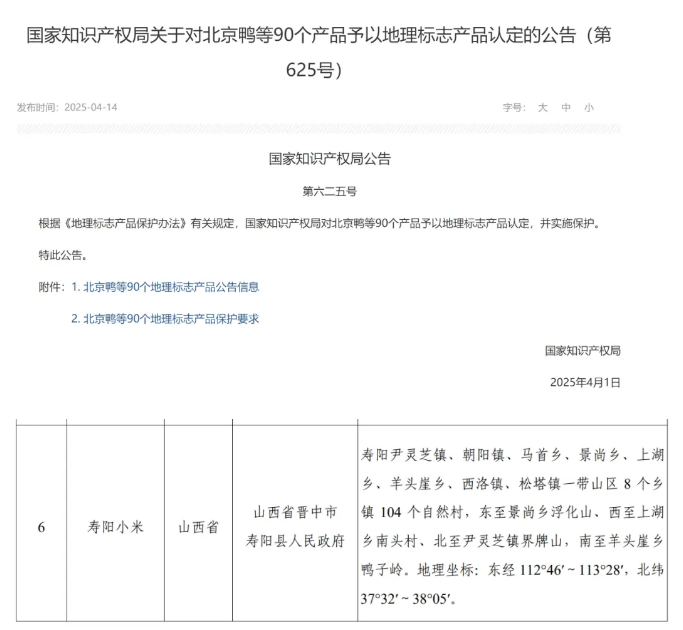
Task: Set font size to 小 (small)
Action: [589, 107]
